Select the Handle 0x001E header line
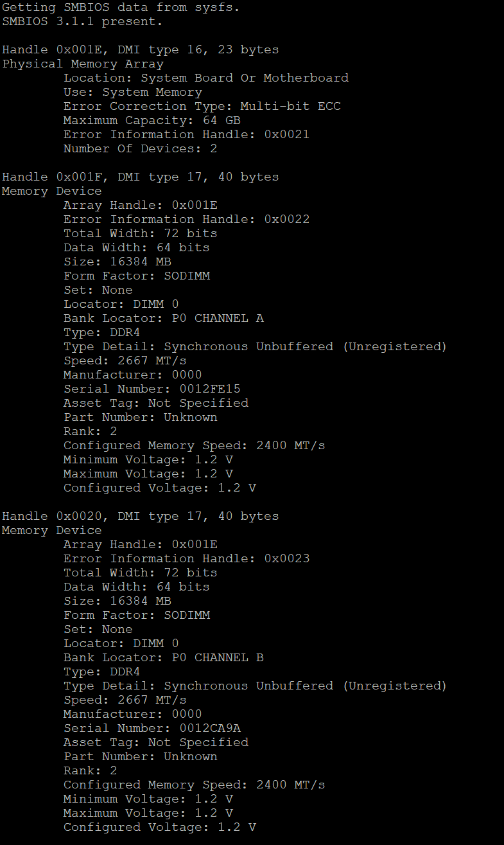The width and height of the screenshot is (504, 845). pos(140,49)
